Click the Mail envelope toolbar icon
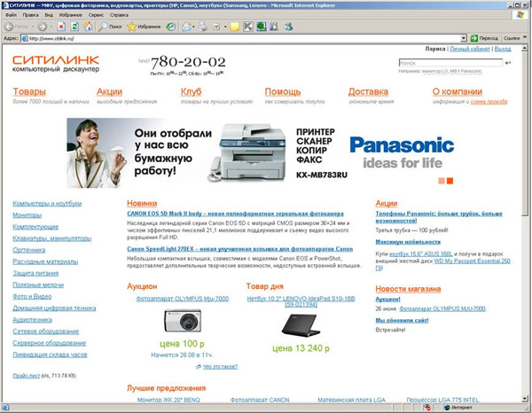Screen dimensions: 532x413 pyautogui.click(x=186, y=27)
